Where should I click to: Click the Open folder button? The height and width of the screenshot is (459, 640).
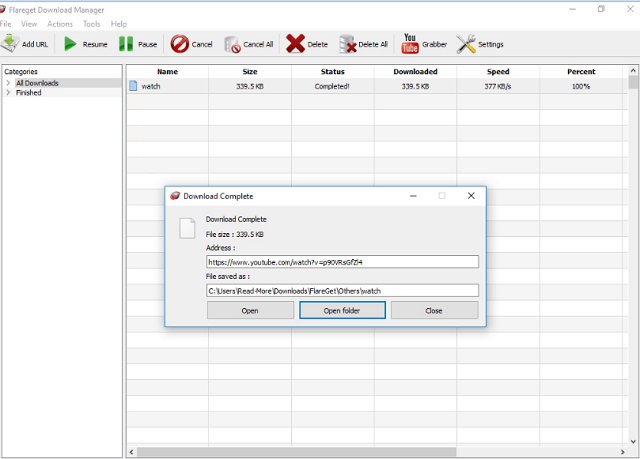point(342,310)
